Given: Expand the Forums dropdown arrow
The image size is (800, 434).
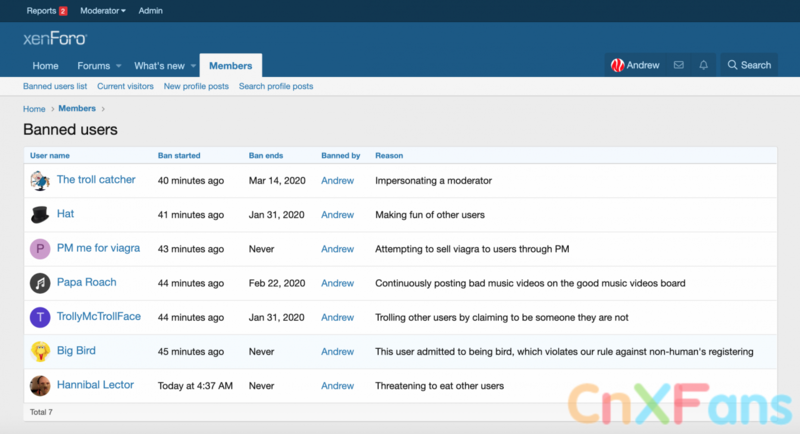Looking at the screenshot, I should [x=118, y=66].
